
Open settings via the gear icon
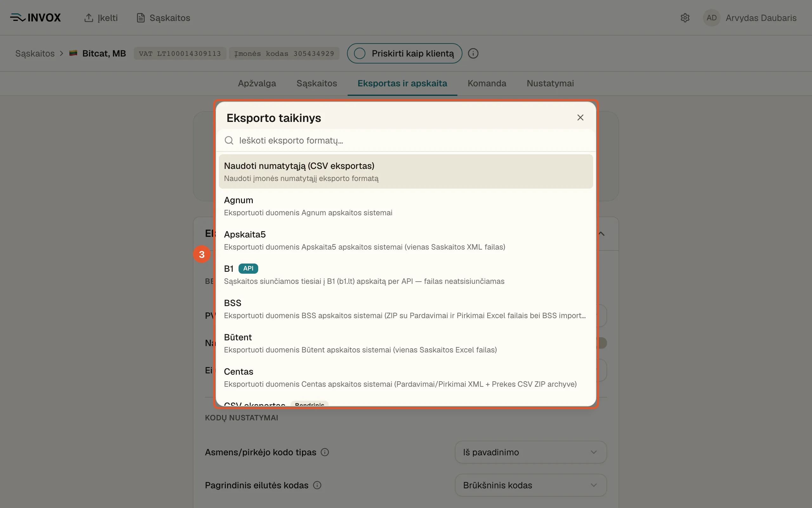coord(685,18)
